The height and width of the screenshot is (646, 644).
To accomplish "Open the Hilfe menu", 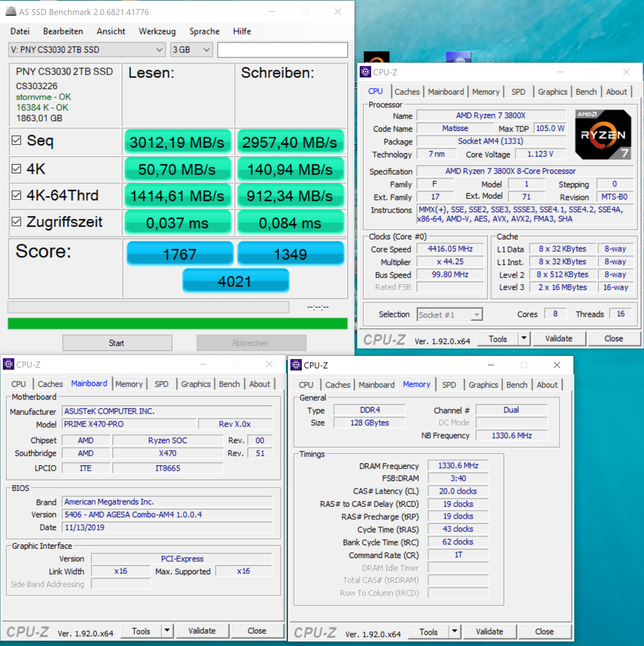I will pyautogui.click(x=242, y=31).
